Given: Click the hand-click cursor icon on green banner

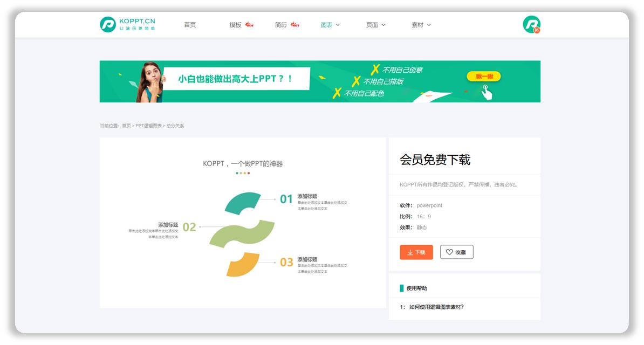Looking at the screenshot, I should [487, 92].
